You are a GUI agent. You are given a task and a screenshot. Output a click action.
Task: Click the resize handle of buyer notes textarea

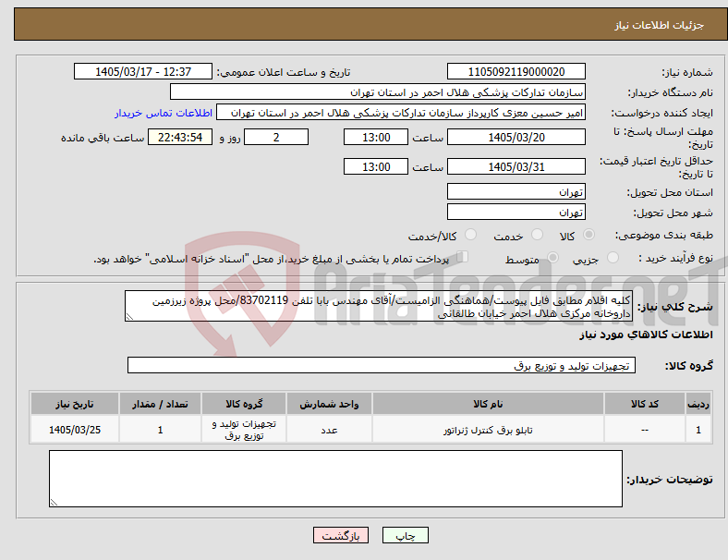click(54, 502)
